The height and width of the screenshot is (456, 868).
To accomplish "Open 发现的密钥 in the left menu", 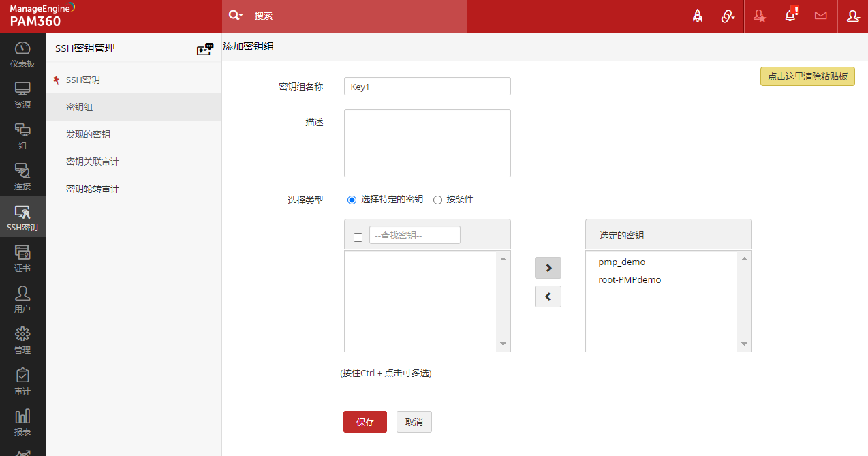I will click(88, 134).
